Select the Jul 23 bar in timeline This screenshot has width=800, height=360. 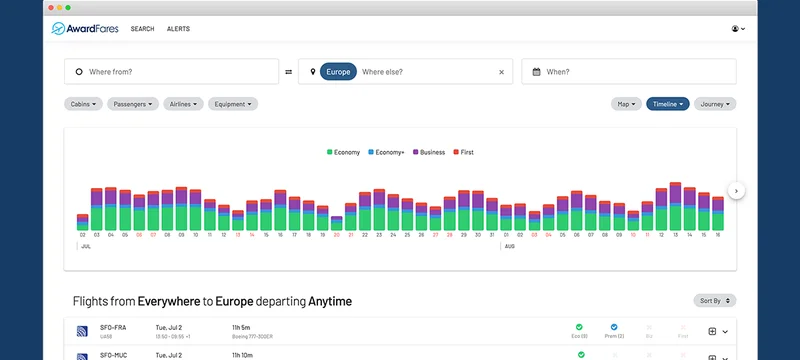[379, 210]
